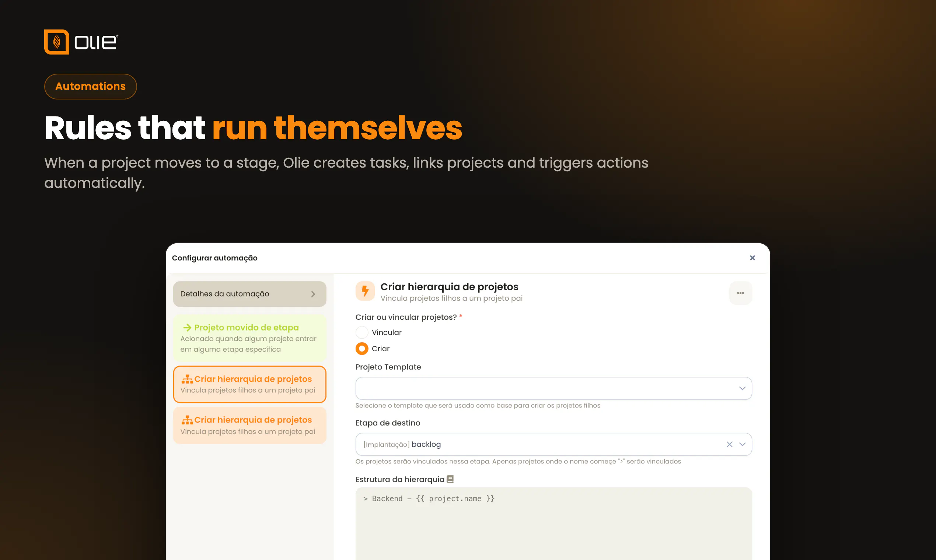The height and width of the screenshot is (560, 936).
Task: Open the three-dots options menu
Action: [x=740, y=293]
